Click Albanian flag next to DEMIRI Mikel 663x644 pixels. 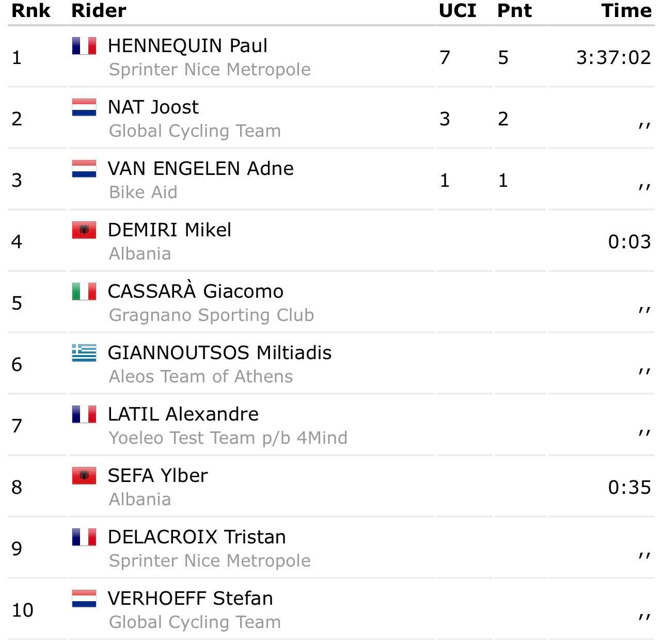(84, 230)
